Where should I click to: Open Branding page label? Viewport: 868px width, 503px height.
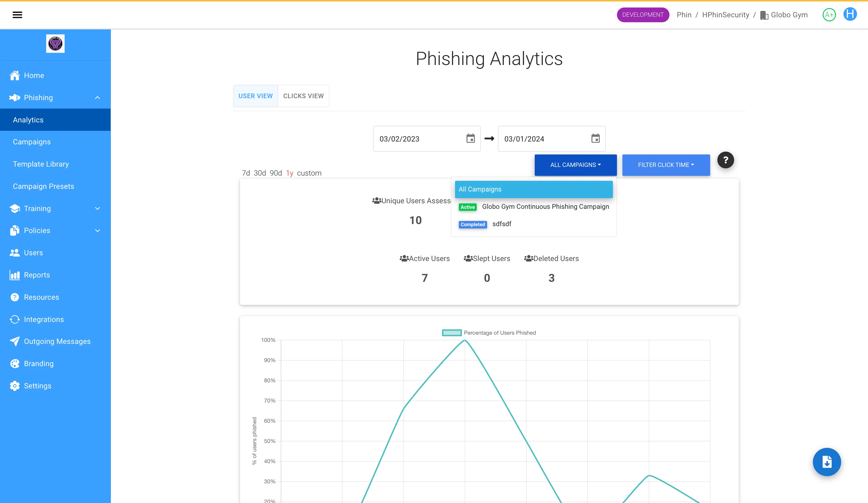coord(39,363)
